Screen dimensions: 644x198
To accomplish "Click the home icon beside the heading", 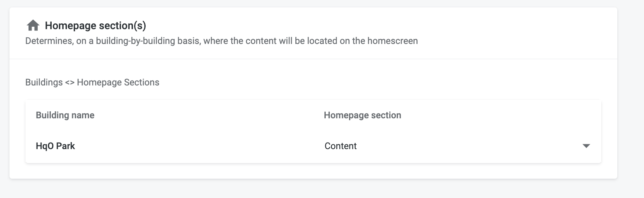I will [x=33, y=26].
